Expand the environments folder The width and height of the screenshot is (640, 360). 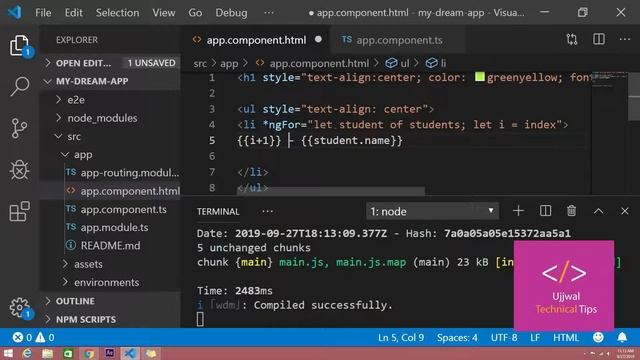(x=110, y=282)
